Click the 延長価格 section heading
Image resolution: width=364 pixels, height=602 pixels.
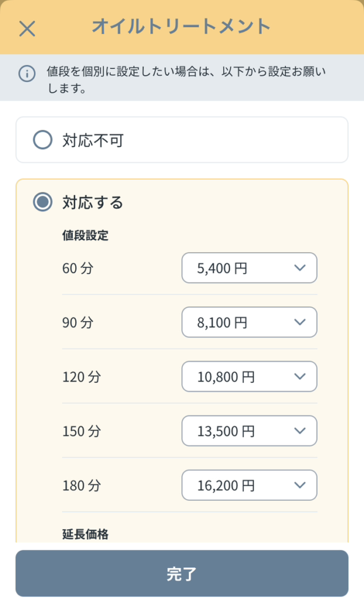click(85, 534)
